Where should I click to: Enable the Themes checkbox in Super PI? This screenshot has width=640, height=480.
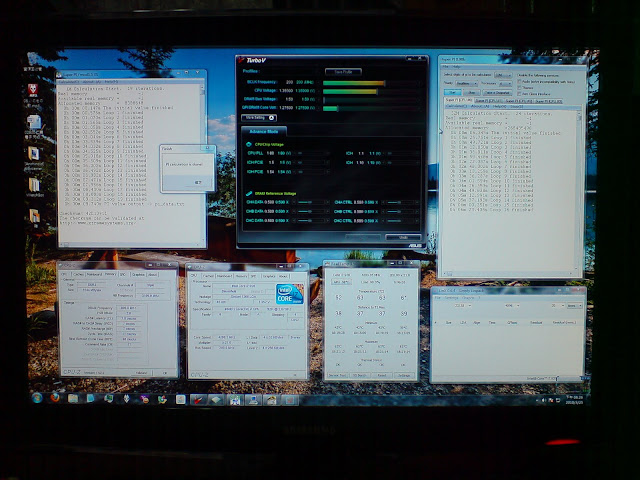[x=520, y=87]
